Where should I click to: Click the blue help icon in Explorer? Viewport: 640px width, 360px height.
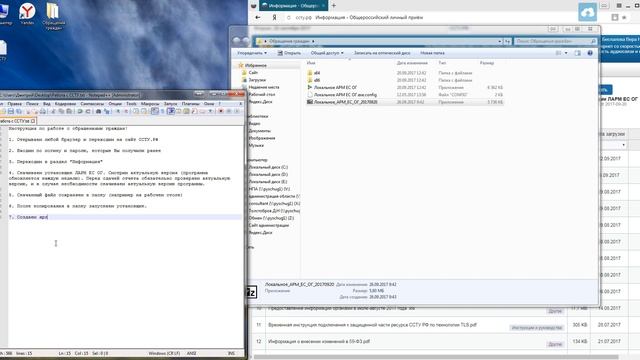coord(590,53)
